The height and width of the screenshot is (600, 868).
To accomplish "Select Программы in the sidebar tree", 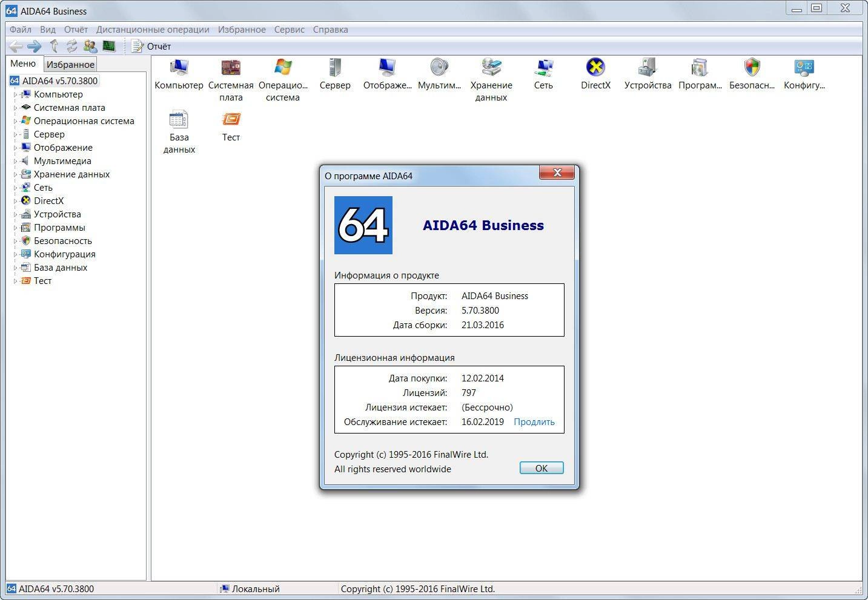I will click(x=59, y=228).
